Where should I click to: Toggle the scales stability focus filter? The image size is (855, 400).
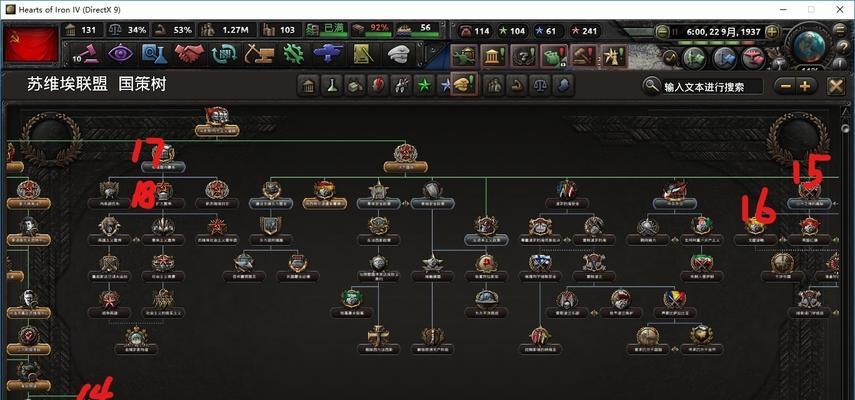pos(540,86)
